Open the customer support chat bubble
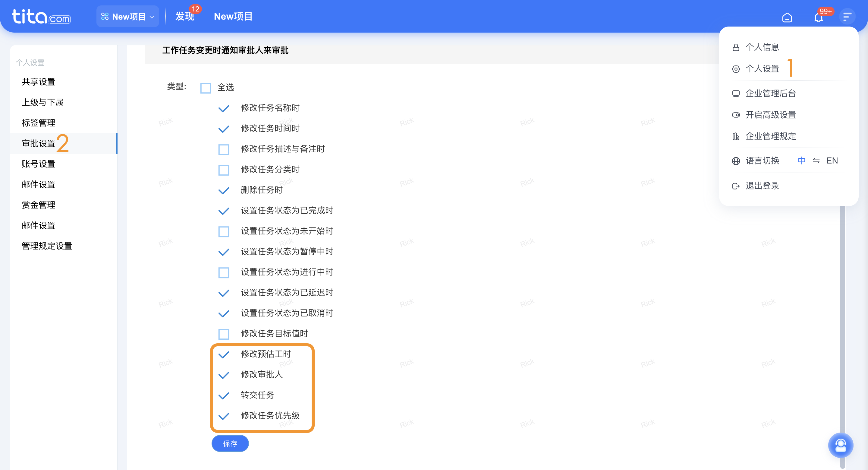Image resolution: width=868 pixels, height=470 pixels. 840,445
